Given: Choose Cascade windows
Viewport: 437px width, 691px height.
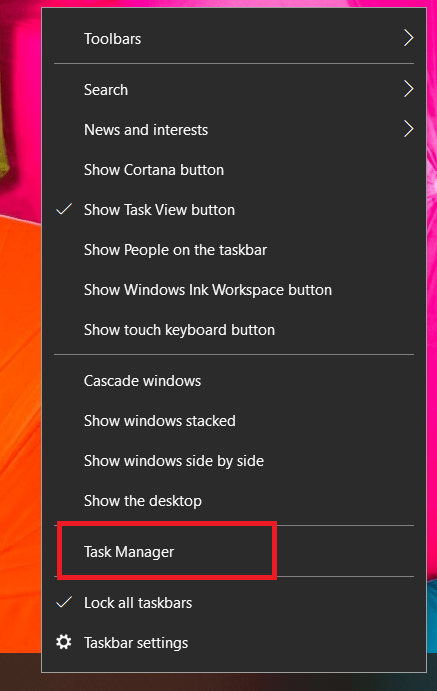Looking at the screenshot, I should click(x=234, y=380).
